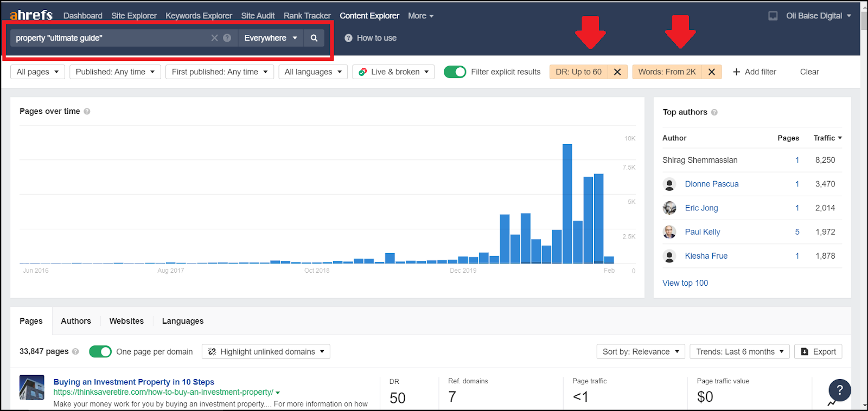Open Keywords Explorer
The height and width of the screenshot is (411, 868).
[x=199, y=16]
